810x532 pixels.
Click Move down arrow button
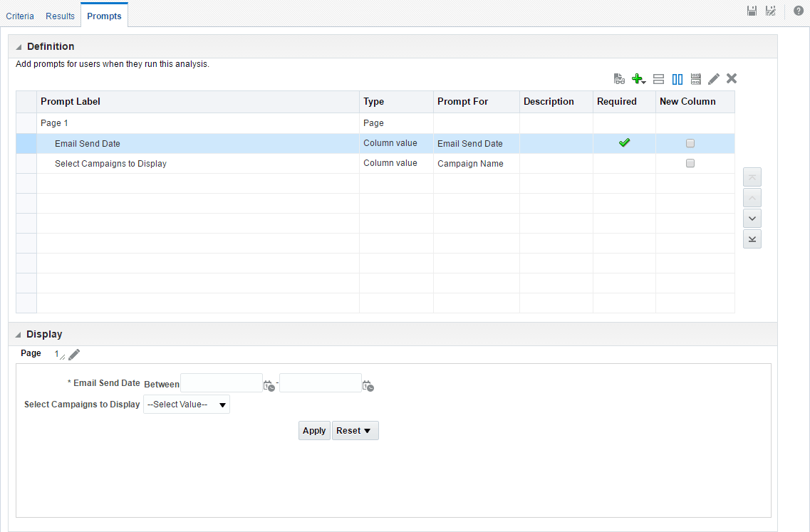[x=752, y=219]
